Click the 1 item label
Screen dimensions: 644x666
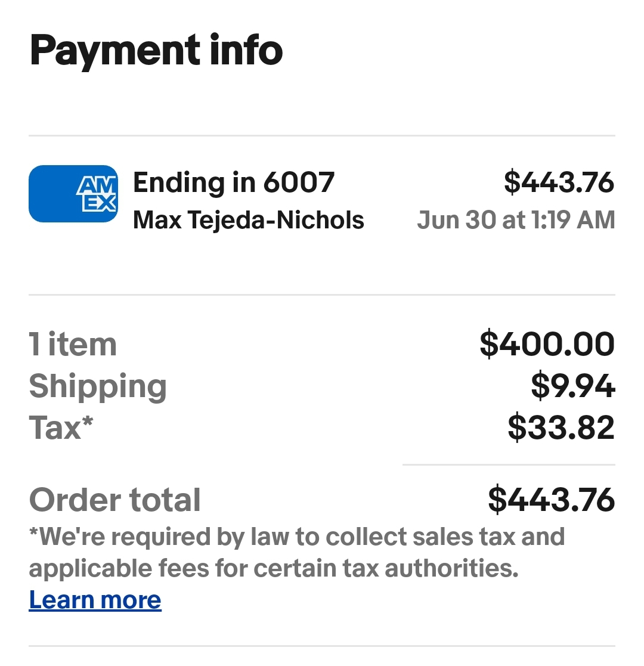coord(73,345)
